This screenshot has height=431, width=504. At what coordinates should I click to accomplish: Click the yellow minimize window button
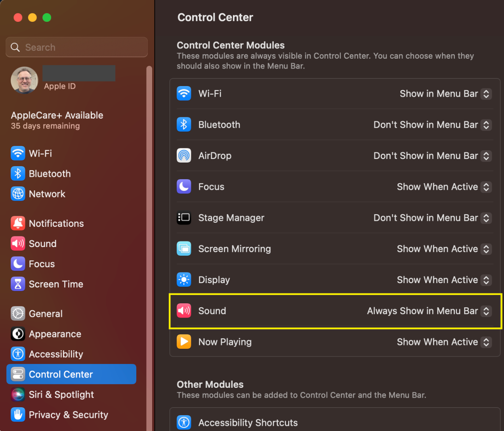point(32,17)
